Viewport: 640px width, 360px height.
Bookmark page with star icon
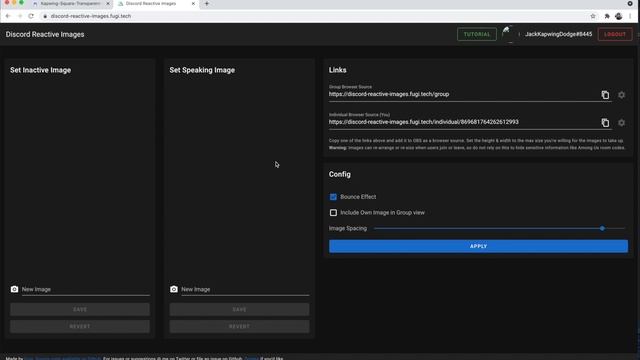tap(593, 16)
